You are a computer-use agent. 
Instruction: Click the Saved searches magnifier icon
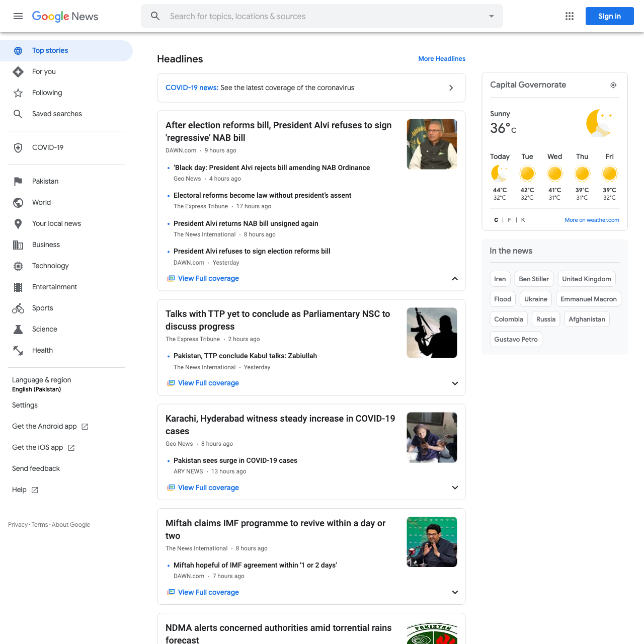coord(18,114)
